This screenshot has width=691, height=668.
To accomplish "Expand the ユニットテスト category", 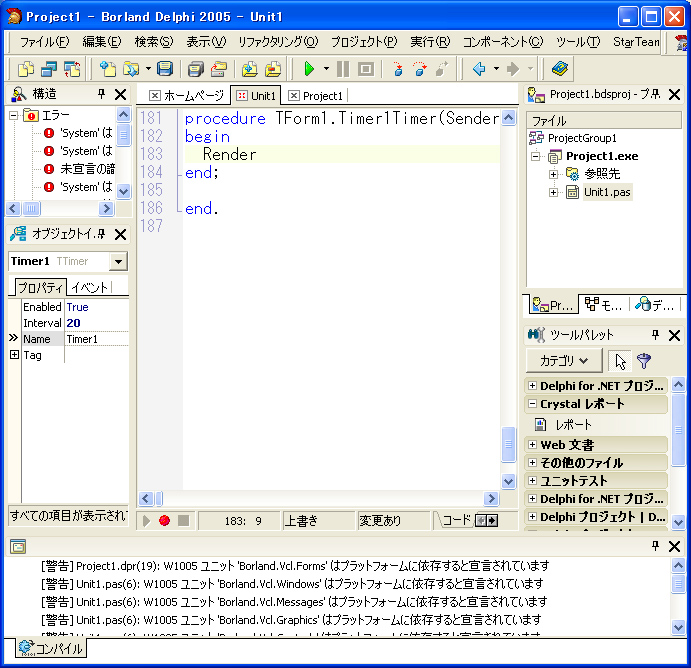I will pyautogui.click(x=532, y=480).
